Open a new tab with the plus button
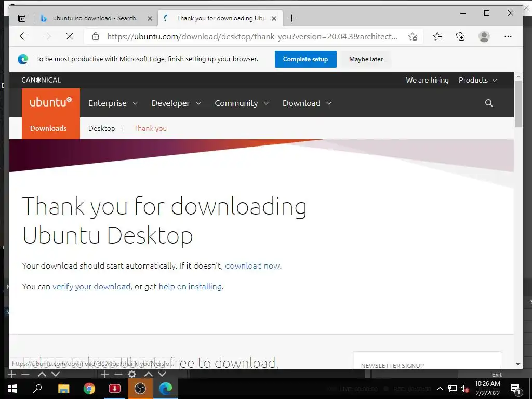Viewport: 532px width, 399px height. [291, 18]
